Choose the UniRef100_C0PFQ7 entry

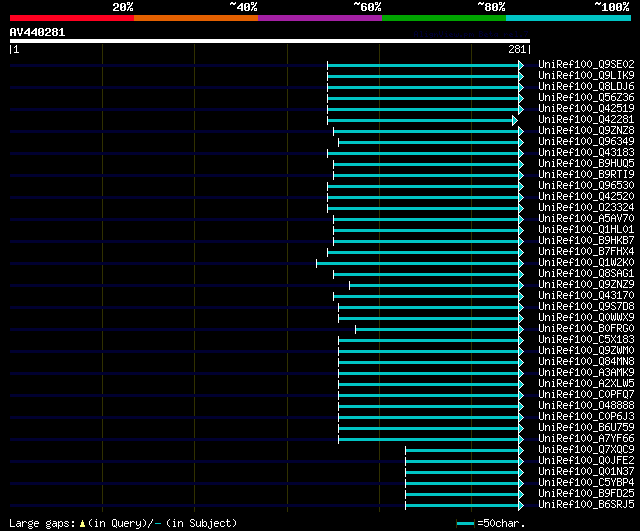coord(586,395)
